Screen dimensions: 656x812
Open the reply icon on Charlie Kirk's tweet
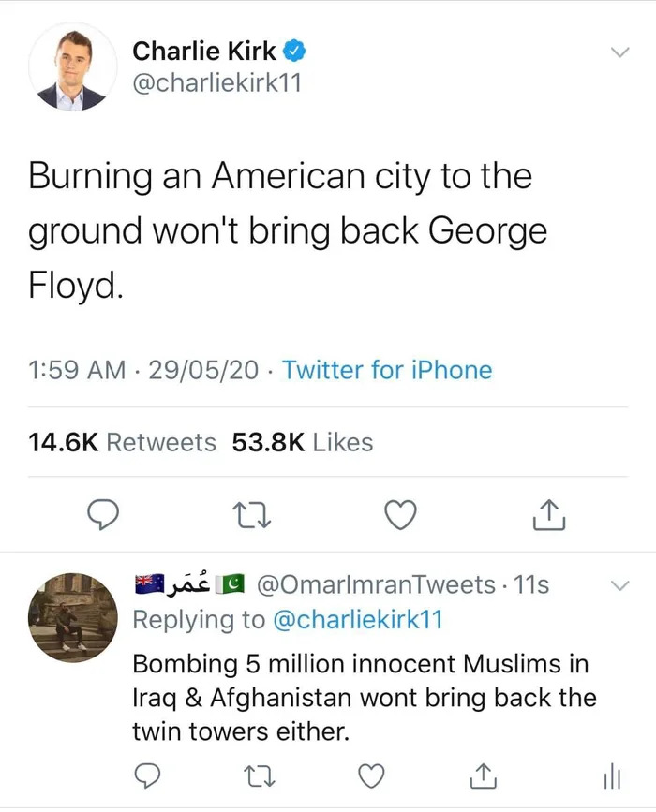pos(102,513)
